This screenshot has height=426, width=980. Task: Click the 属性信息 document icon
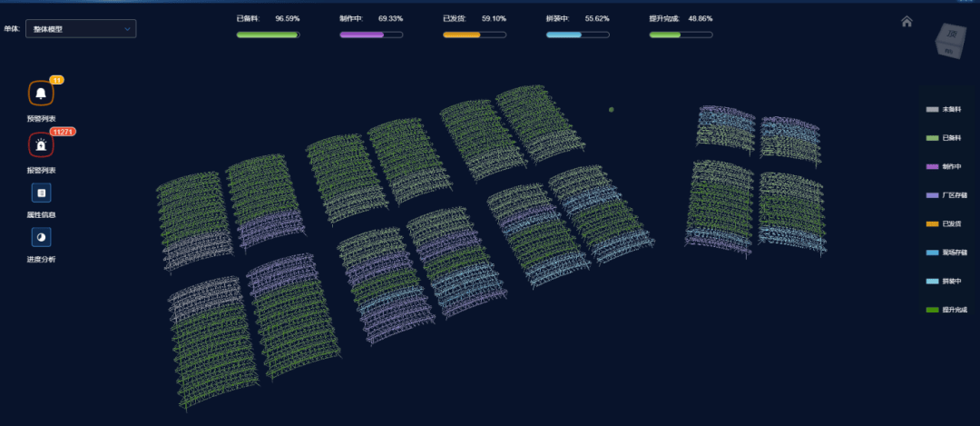41,193
